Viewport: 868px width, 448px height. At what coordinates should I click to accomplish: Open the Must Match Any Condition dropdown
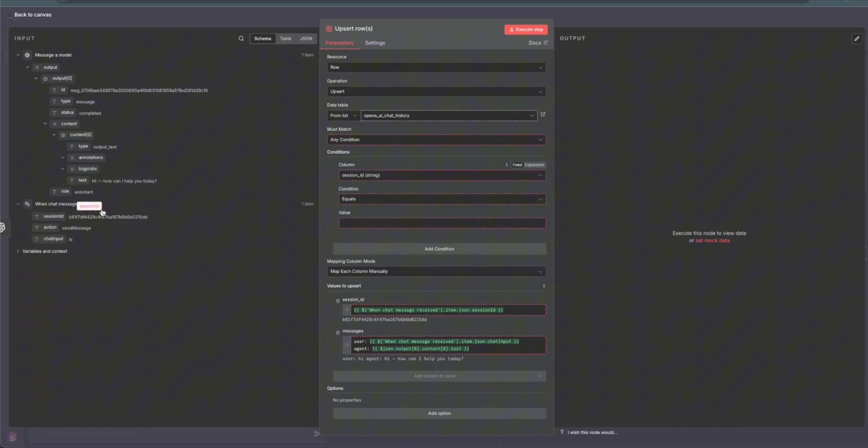(437, 140)
